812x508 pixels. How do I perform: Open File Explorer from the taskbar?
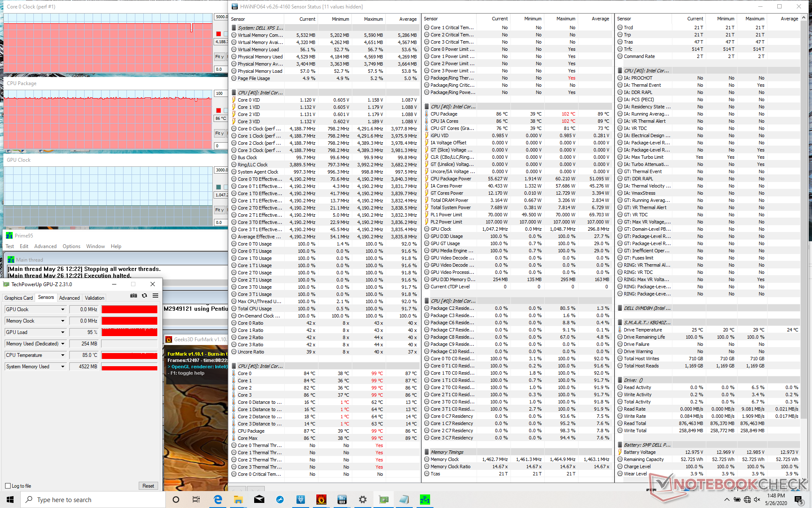click(238, 500)
